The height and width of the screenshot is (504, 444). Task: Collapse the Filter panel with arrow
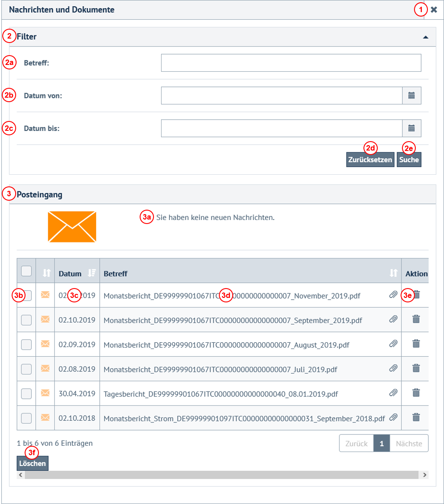pos(426,37)
